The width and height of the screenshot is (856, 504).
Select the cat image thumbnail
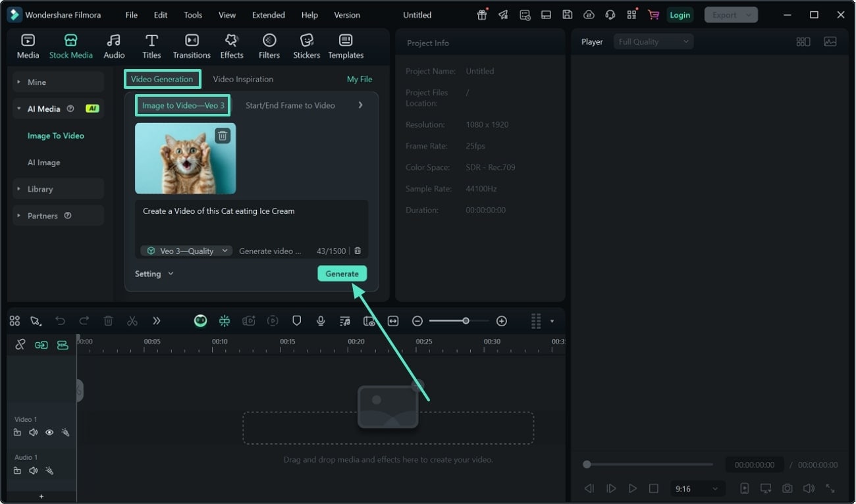click(x=185, y=158)
